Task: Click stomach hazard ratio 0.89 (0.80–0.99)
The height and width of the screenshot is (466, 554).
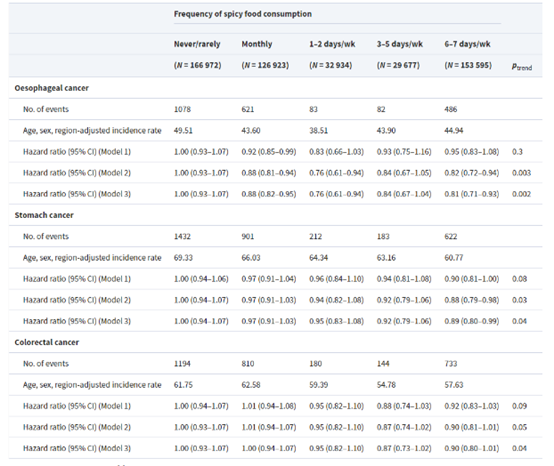Action: [x=472, y=321]
